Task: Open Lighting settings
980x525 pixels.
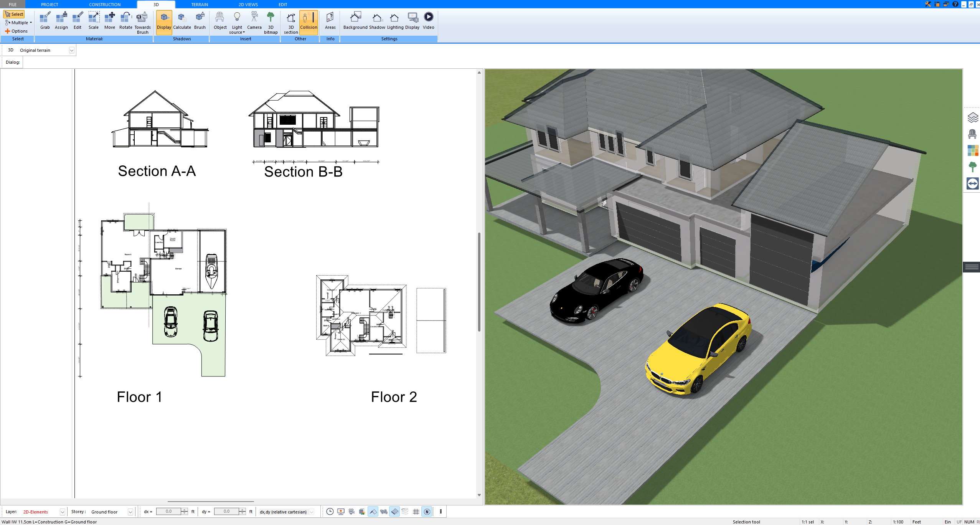Action: point(395,21)
